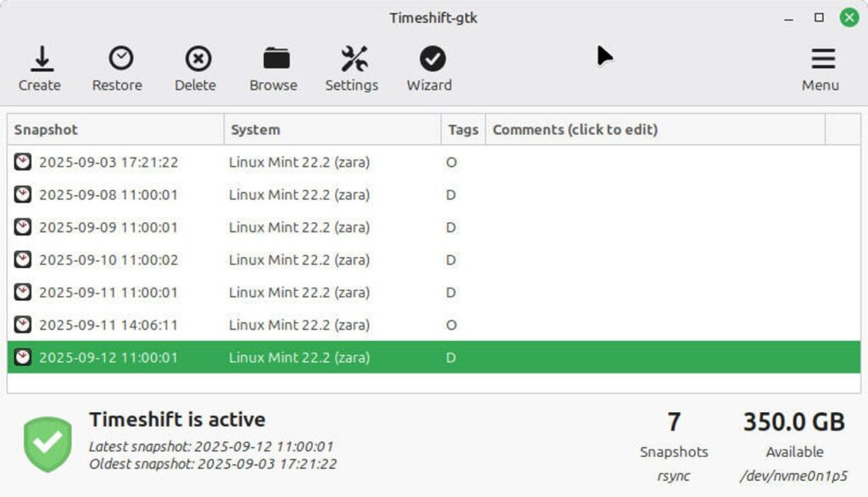Click the Comments column header
Image resolution: width=868 pixels, height=497 pixels.
click(654, 130)
